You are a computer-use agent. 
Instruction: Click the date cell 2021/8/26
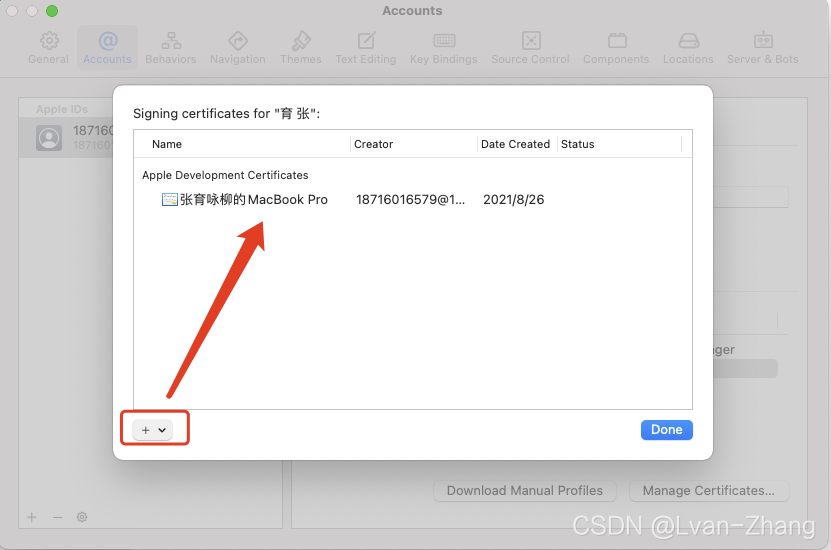[514, 200]
